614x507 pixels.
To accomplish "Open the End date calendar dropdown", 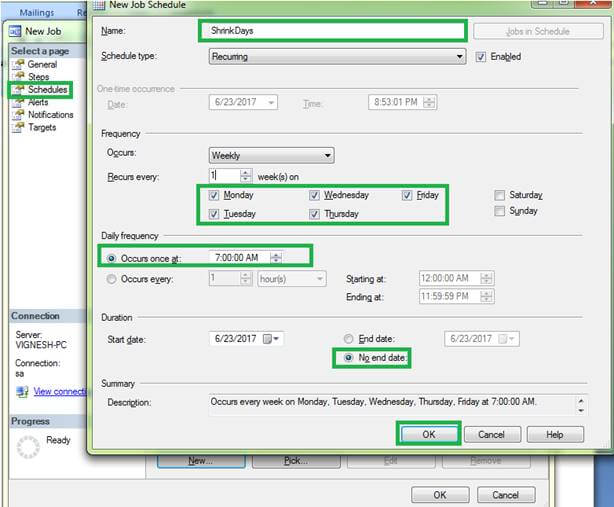I will 507,339.
